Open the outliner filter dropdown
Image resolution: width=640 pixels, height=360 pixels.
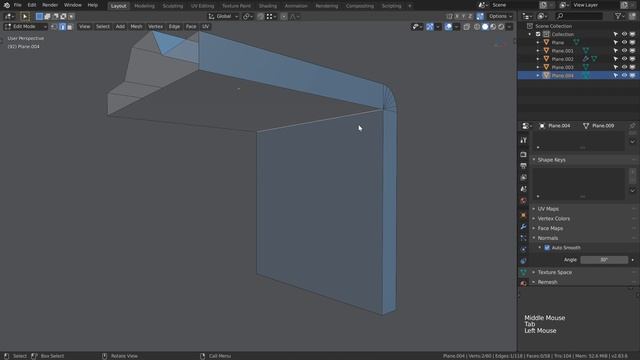pos(620,16)
